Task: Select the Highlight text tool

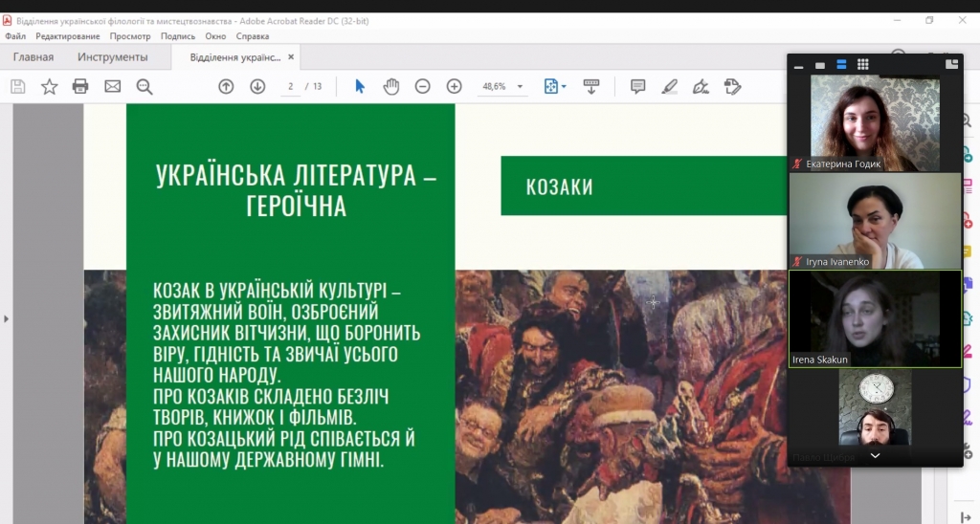Action: [x=669, y=86]
